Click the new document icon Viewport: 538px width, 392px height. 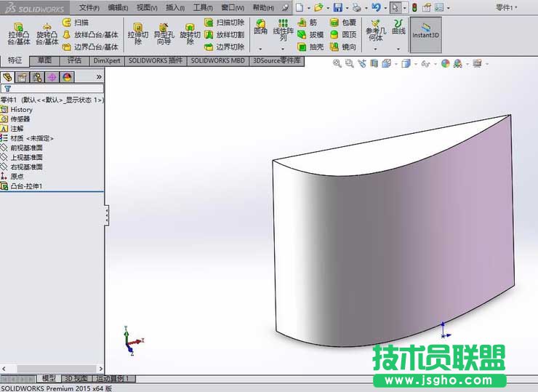point(300,7)
